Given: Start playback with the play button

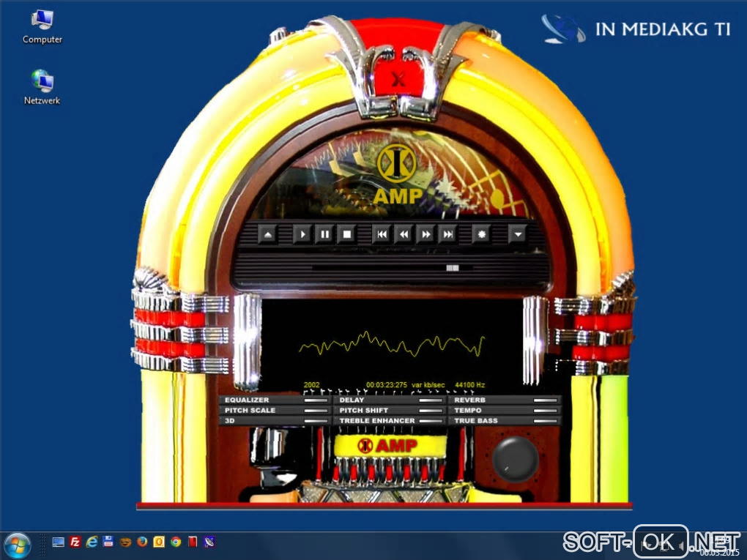Looking at the screenshot, I should coord(302,234).
